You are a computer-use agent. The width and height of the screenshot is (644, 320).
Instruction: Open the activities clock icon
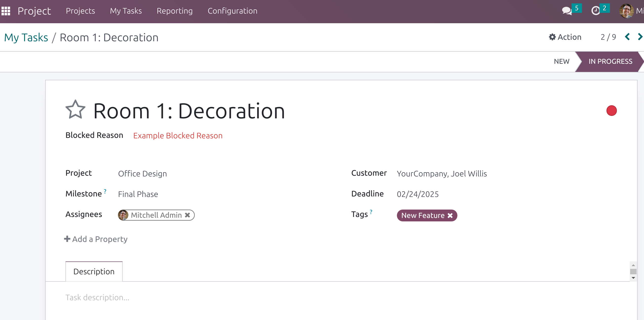[x=596, y=11]
